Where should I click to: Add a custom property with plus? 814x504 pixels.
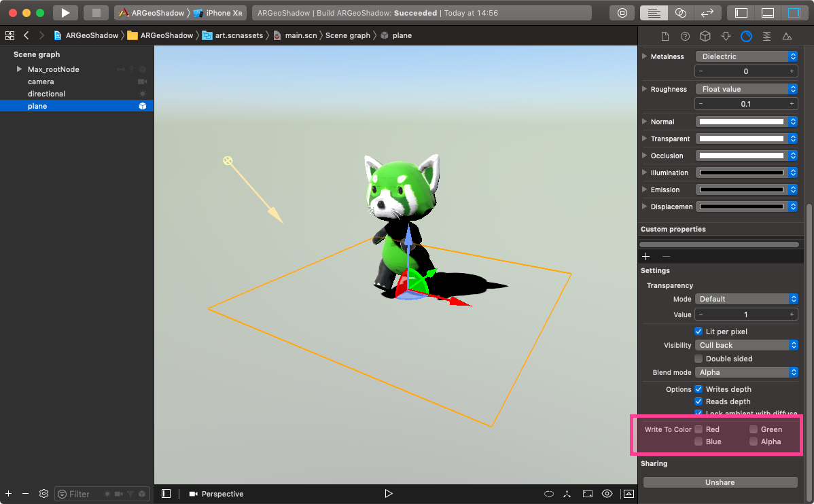[645, 256]
